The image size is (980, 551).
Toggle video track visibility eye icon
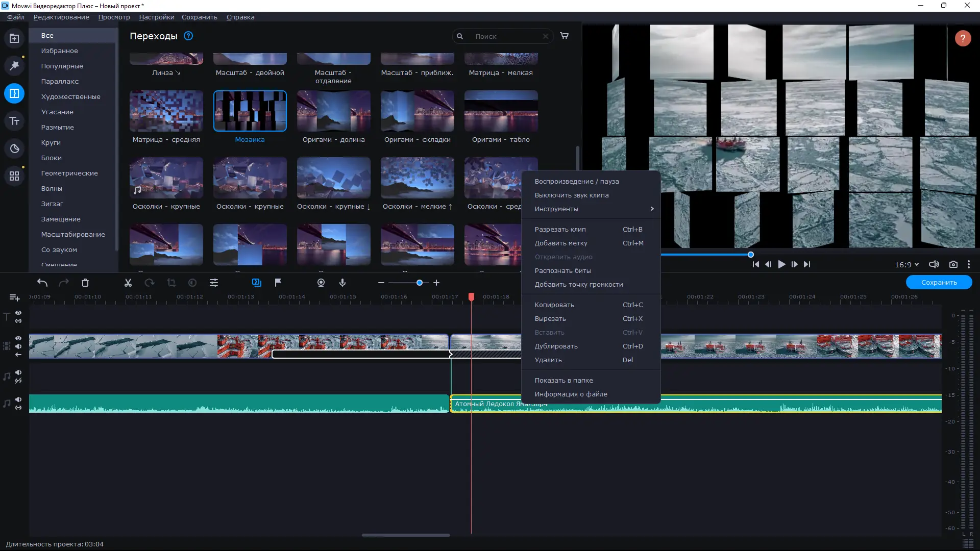(18, 338)
